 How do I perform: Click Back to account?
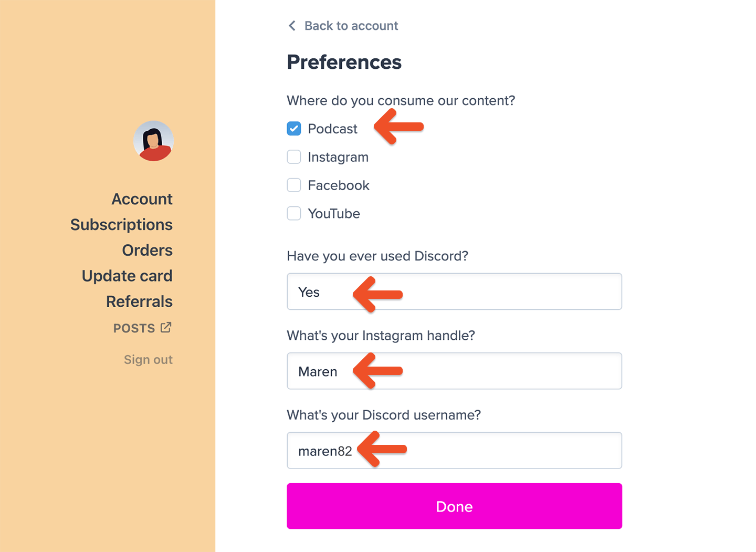351,25
